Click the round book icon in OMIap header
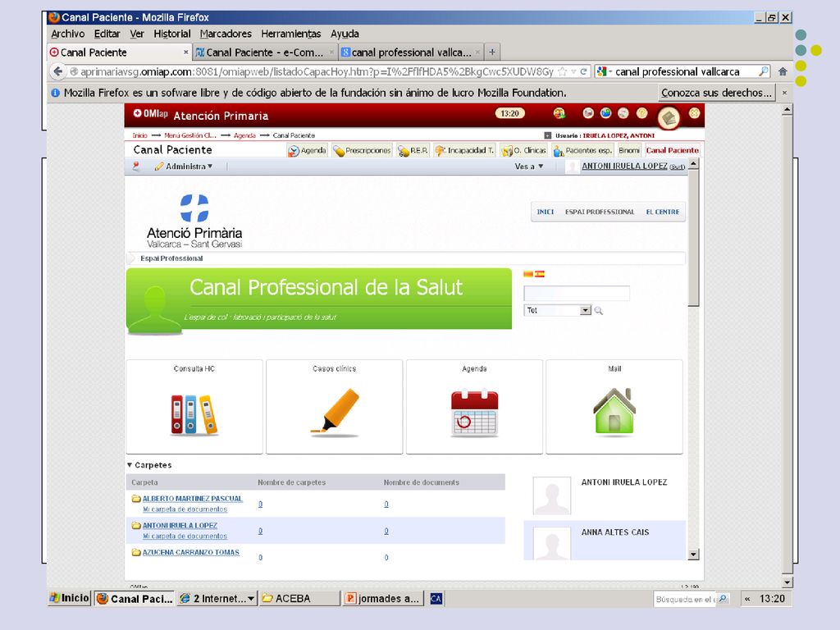 click(669, 118)
